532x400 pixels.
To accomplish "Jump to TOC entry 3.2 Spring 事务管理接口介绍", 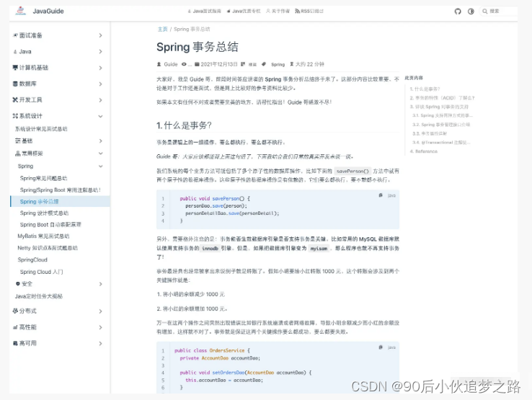I will pyautogui.click(x=441, y=125).
